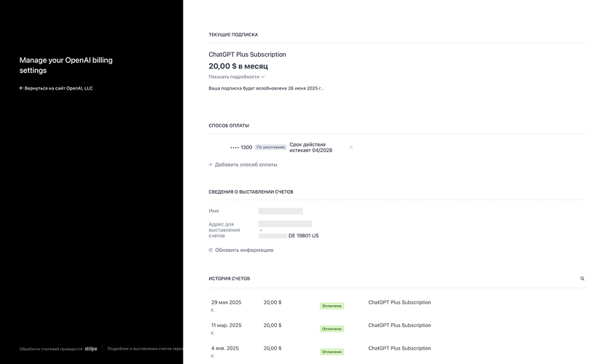Click Оплачено badge for 29 мая invoice

(x=331, y=306)
